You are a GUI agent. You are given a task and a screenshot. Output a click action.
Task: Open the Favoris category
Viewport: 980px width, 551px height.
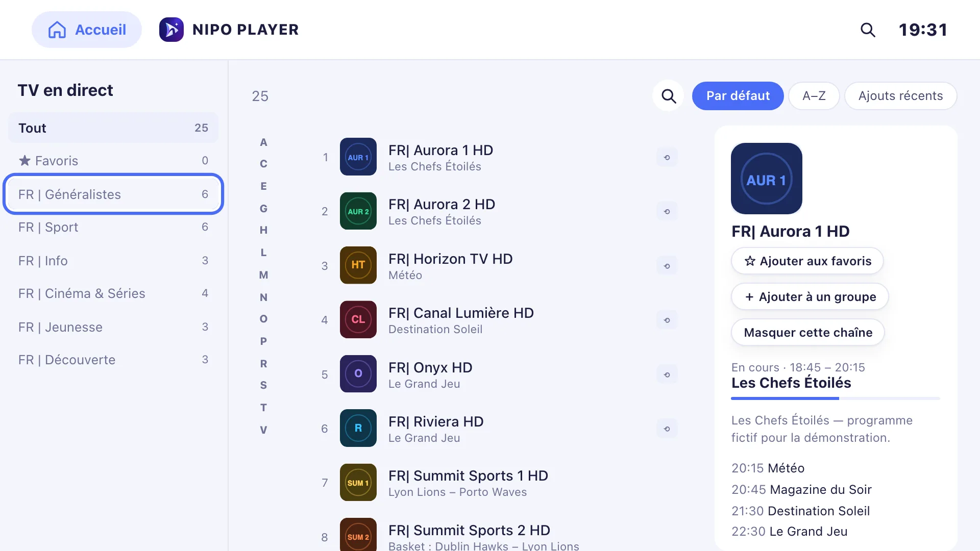click(113, 161)
